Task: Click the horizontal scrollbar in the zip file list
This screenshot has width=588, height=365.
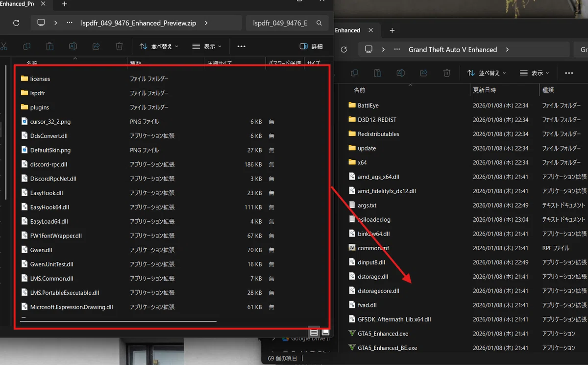Action: point(118,321)
